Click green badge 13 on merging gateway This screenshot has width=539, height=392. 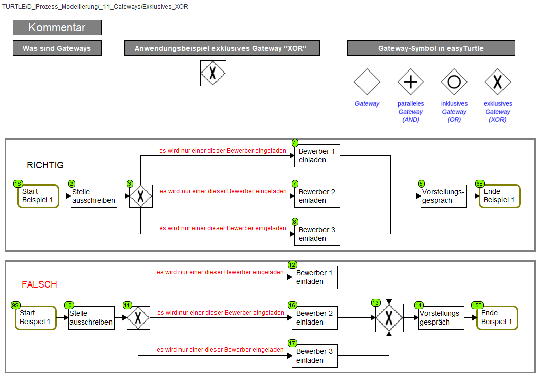point(375,303)
